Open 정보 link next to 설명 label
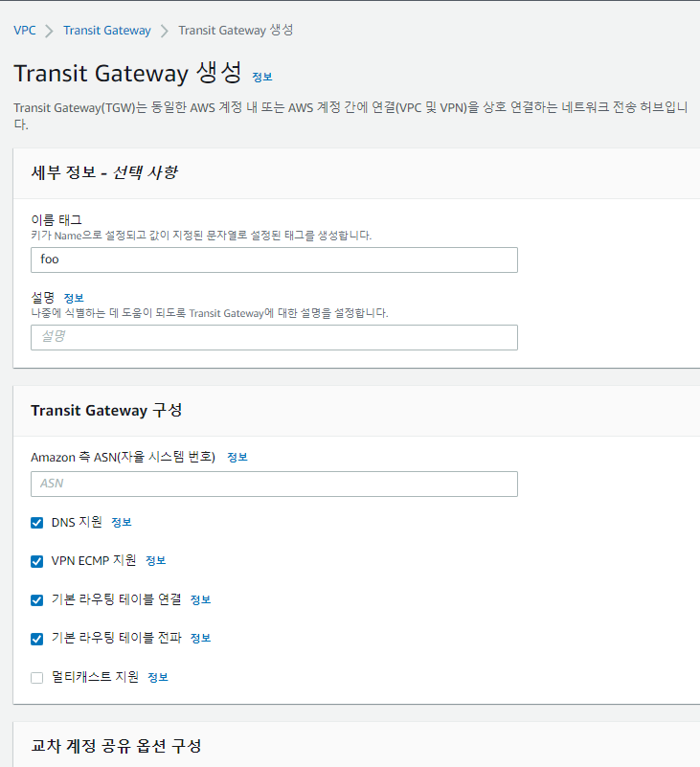700x767 pixels. [x=74, y=298]
